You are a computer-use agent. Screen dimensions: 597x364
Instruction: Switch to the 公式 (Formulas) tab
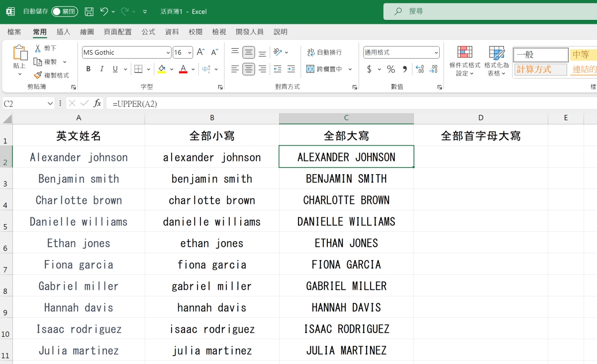[x=148, y=32]
